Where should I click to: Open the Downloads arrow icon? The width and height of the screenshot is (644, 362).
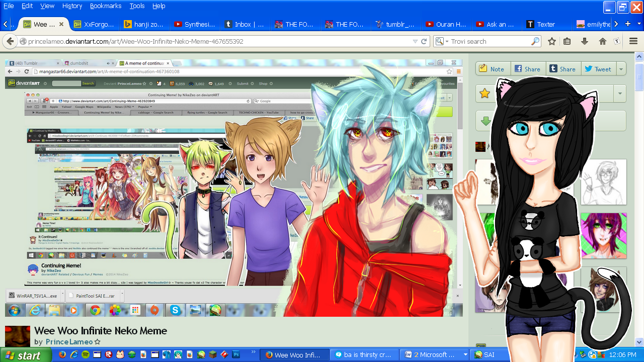pos(584,41)
